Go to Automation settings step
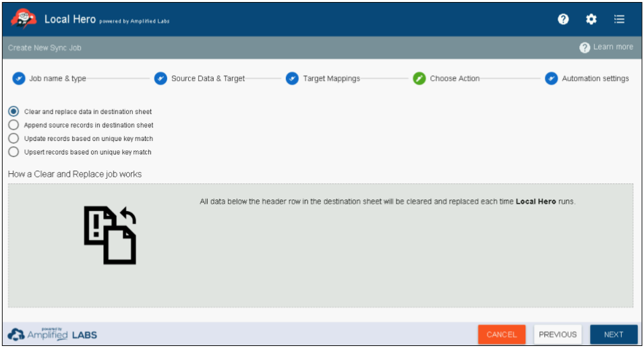 pyautogui.click(x=595, y=78)
